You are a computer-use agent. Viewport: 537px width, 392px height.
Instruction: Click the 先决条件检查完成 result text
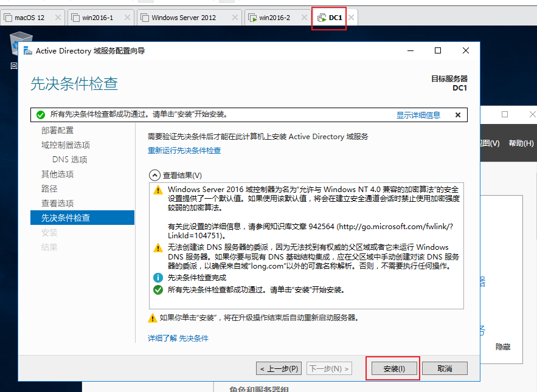coord(197,278)
